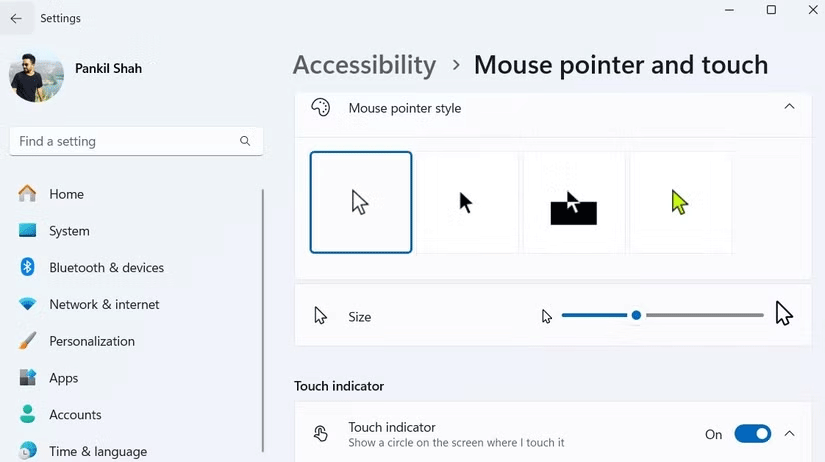
Task: Click the pointer Size slider track
Action: coord(700,316)
